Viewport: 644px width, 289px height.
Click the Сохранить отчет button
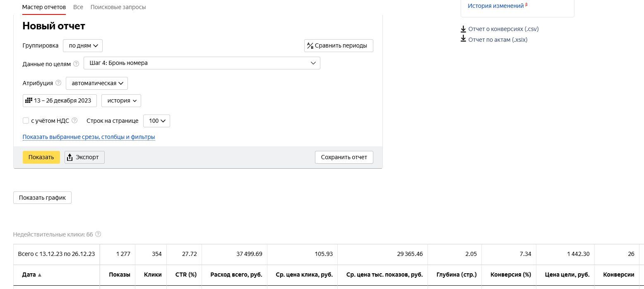click(x=344, y=157)
